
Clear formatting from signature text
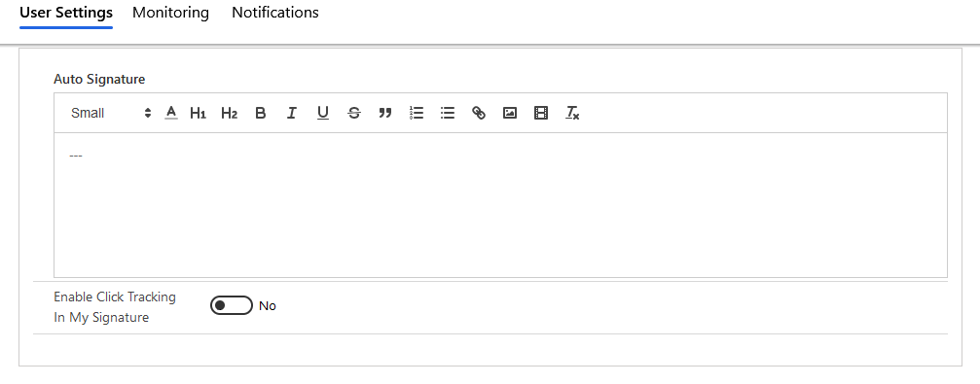(572, 113)
